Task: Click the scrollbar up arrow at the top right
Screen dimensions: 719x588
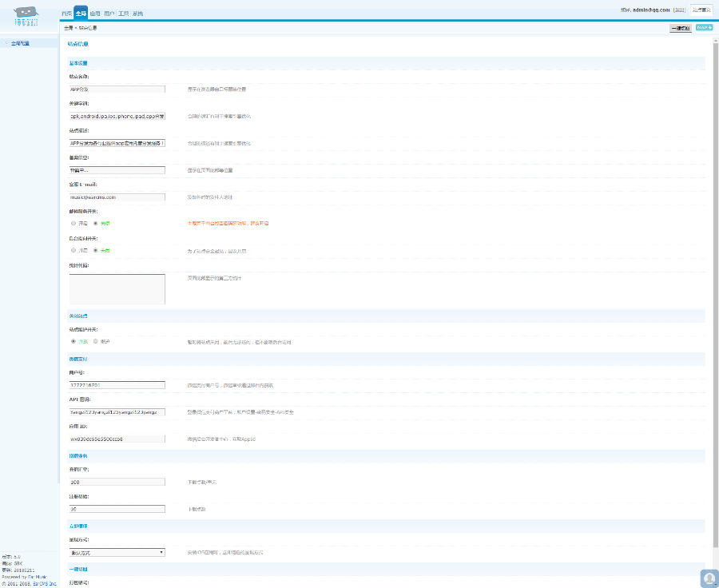Action: pyautogui.click(x=715, y=41)
